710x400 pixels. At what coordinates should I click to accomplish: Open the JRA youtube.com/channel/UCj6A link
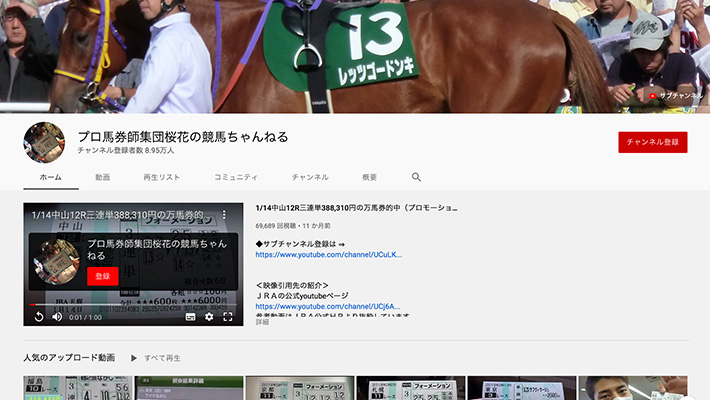[x=327, y=306]
